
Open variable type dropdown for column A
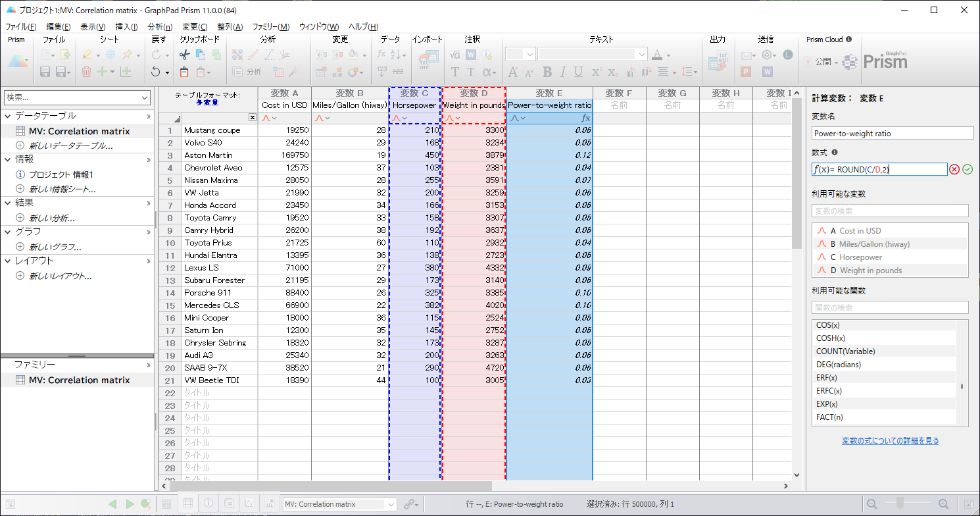coord(269,118)
